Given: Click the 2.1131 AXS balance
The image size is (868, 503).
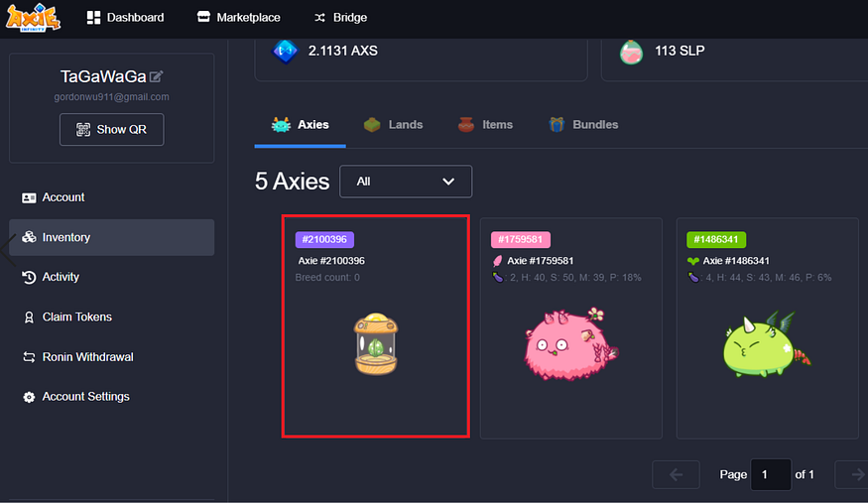Looking at the screenshot, I should pyautogui.click(x=342, y=51).
